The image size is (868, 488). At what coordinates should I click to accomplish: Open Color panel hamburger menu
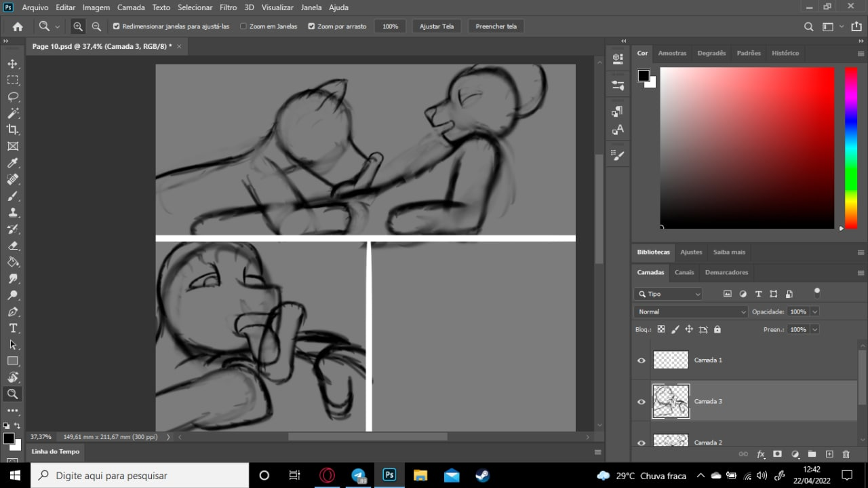click(861, 53)
